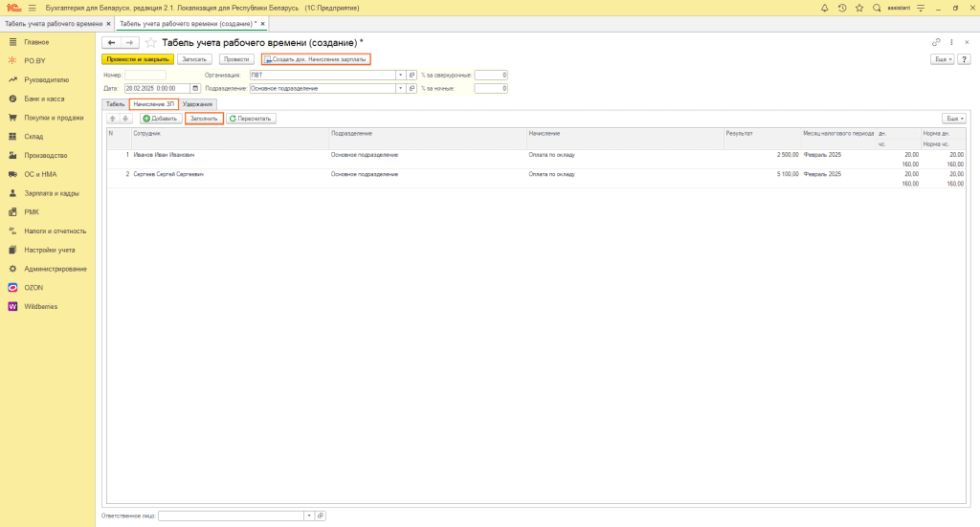The width and height of the screenshot is (980, 527).
Task: Open Wildberries section in sidebar
Action: click(x=40, y=307)
